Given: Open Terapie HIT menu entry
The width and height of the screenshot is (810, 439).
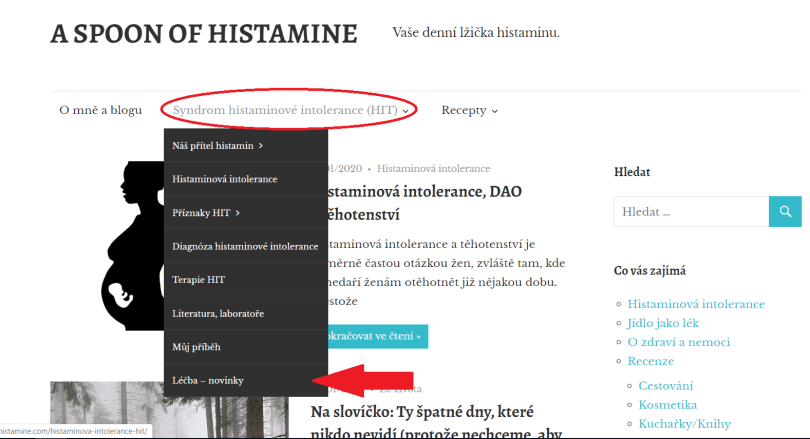Looking at the screenshot, I should (x=199, y=280).
